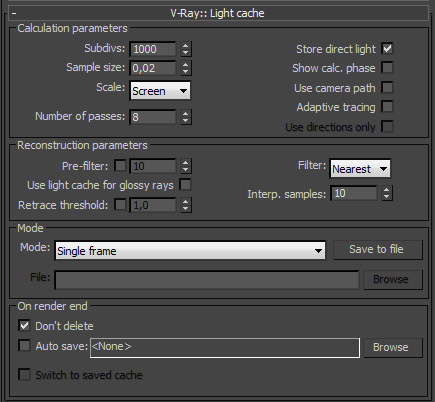The image size is (435, 402).
Task: Increase Subdivs with the up spinner arrow
Action: (186, 46)
